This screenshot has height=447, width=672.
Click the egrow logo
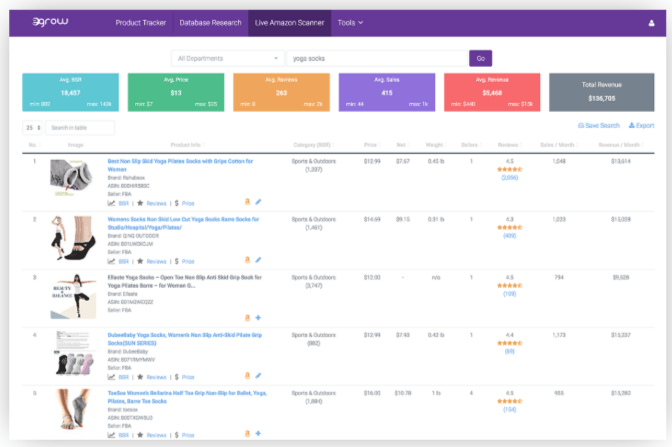coord(50,22)
